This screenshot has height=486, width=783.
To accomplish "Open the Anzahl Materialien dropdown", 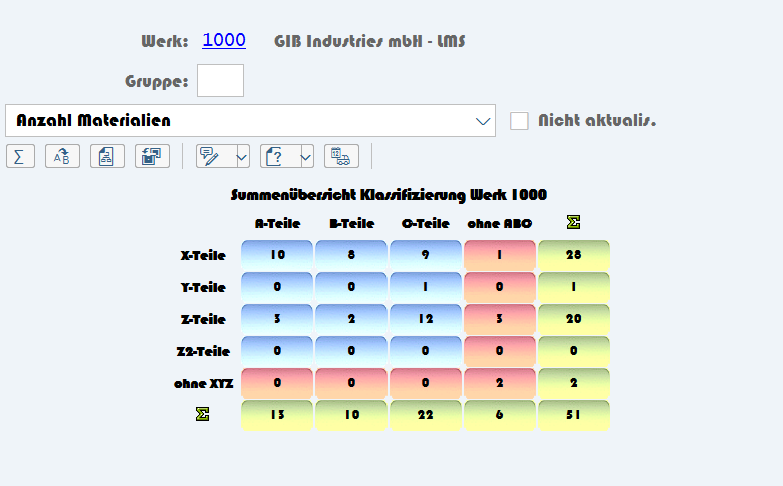I will coord(484,121).
